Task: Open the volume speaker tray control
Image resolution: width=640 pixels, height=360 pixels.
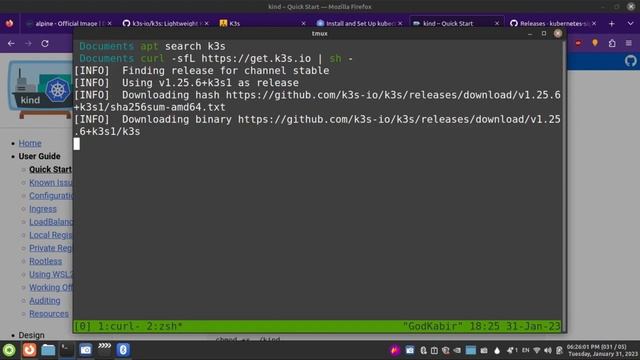Action: point(548,350)
